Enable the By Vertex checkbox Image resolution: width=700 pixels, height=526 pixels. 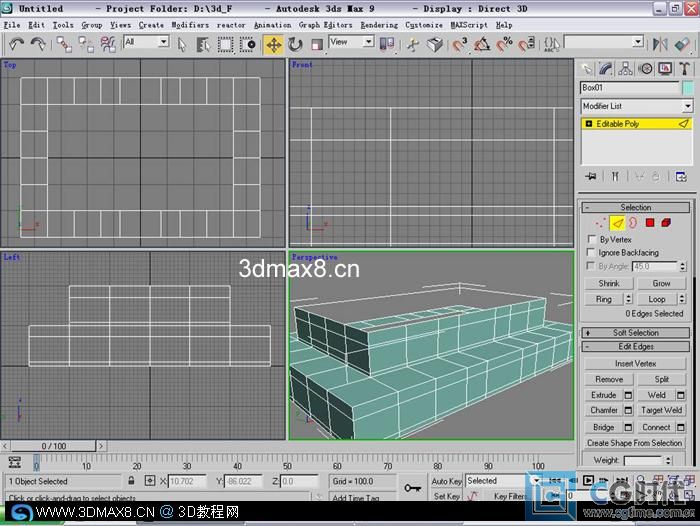click(x=592, y=239)
